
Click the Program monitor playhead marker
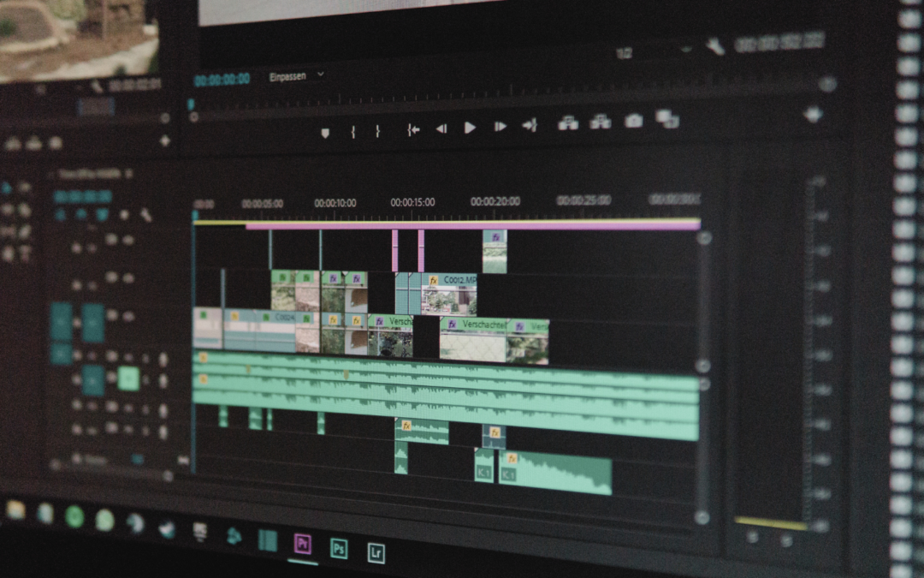[191, 105]
